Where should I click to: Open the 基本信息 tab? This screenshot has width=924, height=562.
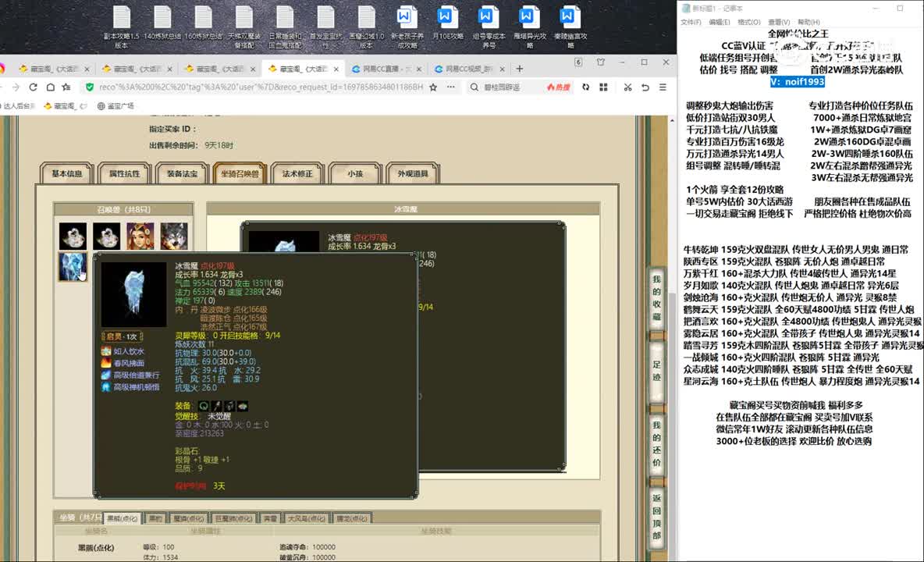66,174
